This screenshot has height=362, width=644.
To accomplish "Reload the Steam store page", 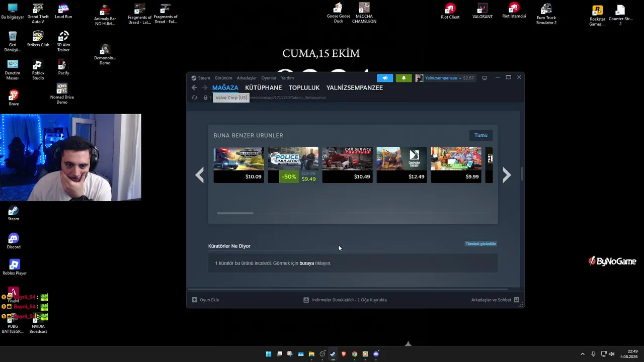I will pyautogui.click(x=194, y=98).
